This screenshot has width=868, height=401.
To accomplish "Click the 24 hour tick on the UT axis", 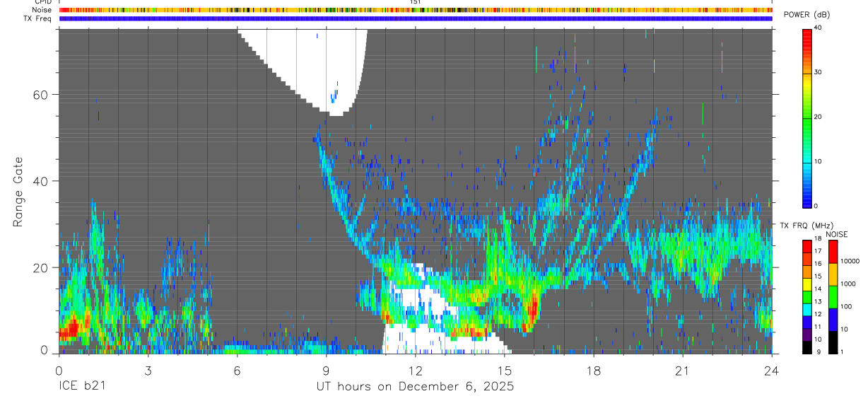I will point(772,370).
